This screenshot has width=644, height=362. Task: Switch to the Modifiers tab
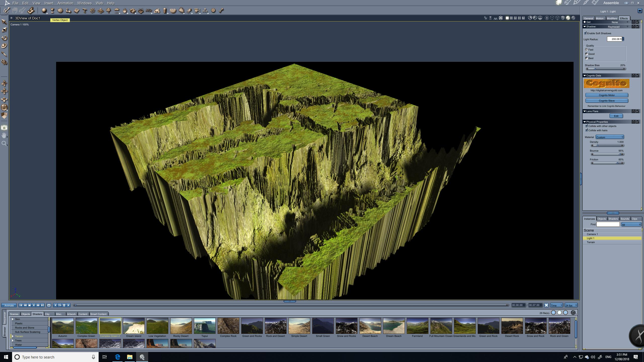(x=612, y=18)
